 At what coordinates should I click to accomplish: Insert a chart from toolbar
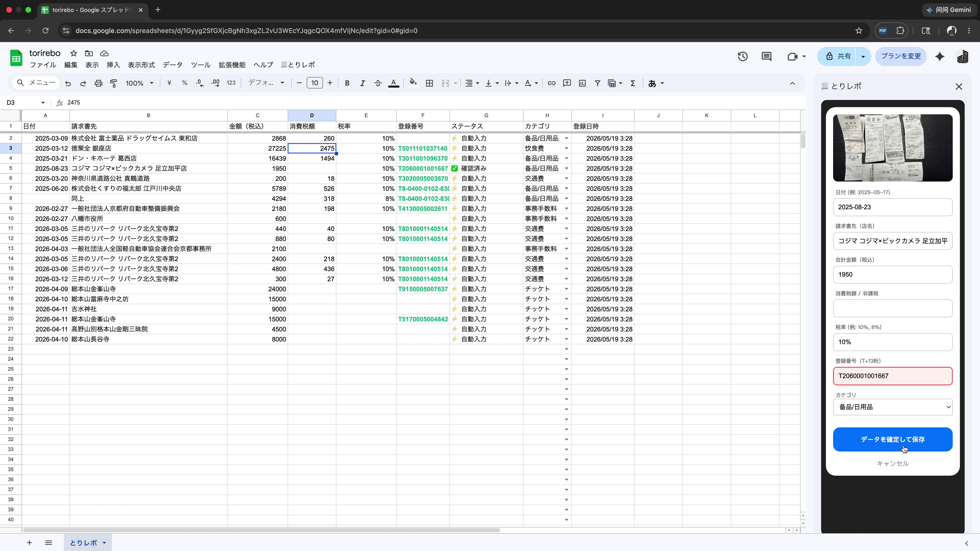pyautogui.click(x=582, y=83)
